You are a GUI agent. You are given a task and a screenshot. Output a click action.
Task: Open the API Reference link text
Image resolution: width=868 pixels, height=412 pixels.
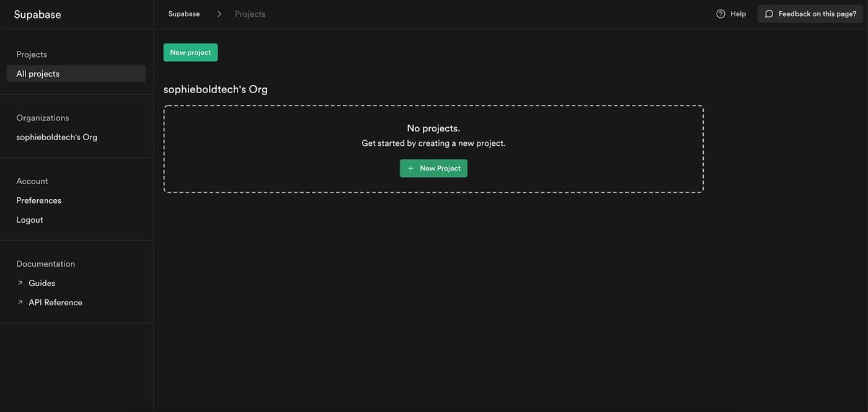click(55, 302)
